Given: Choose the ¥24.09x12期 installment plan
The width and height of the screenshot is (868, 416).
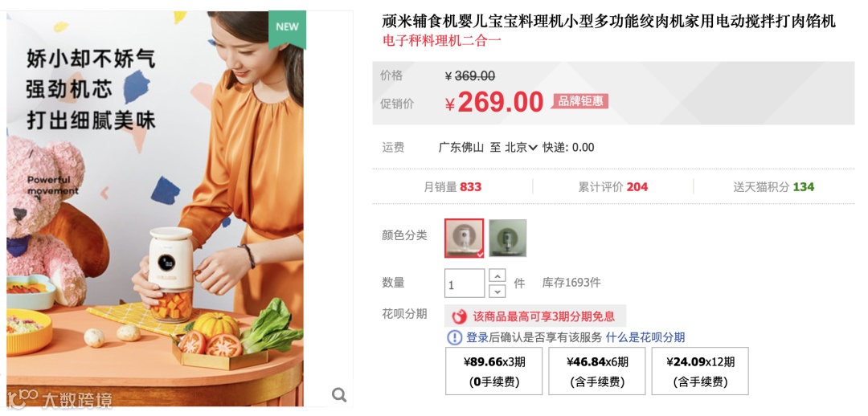Looking at the screenshot, I should tap(700, 371).
